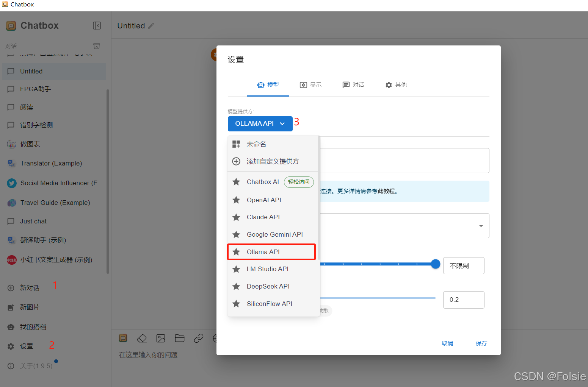Click the robot icon beside 我的搭档
The image size is (588, 387).
coord(11,327)
